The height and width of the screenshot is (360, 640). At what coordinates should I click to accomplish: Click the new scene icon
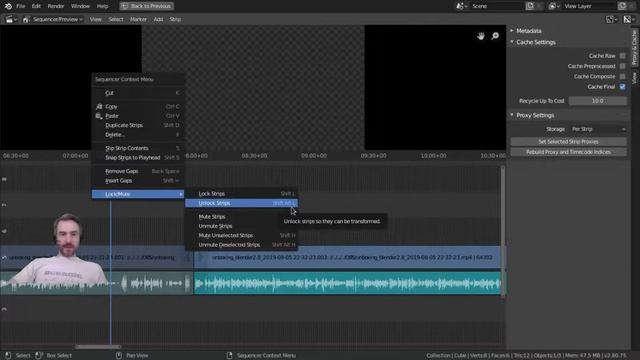530,6
